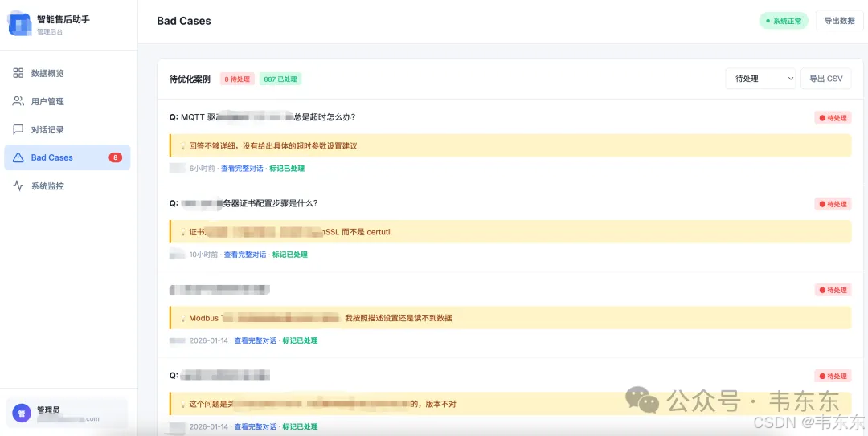Image resolution: width=868 pixels, height=436 pixels.
Task: Click the 用户管理 people icon
Action: (x=18, y=101)
